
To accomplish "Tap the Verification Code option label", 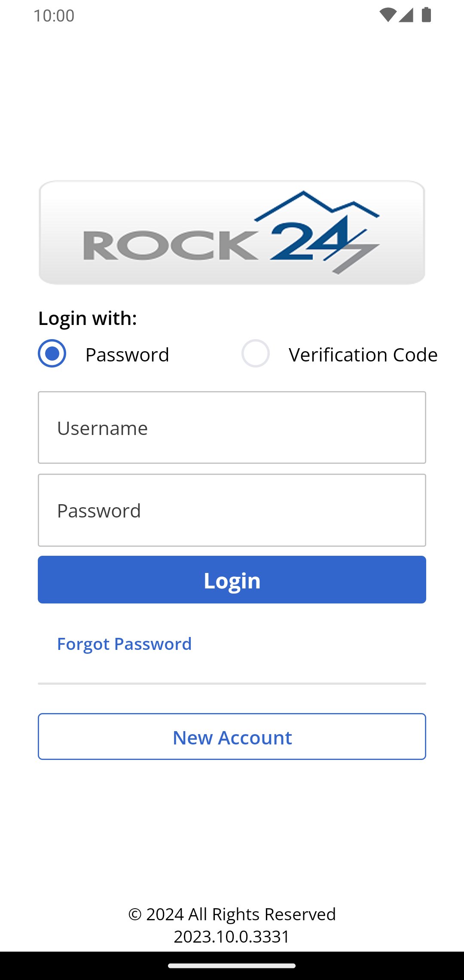I will (363, 355).
